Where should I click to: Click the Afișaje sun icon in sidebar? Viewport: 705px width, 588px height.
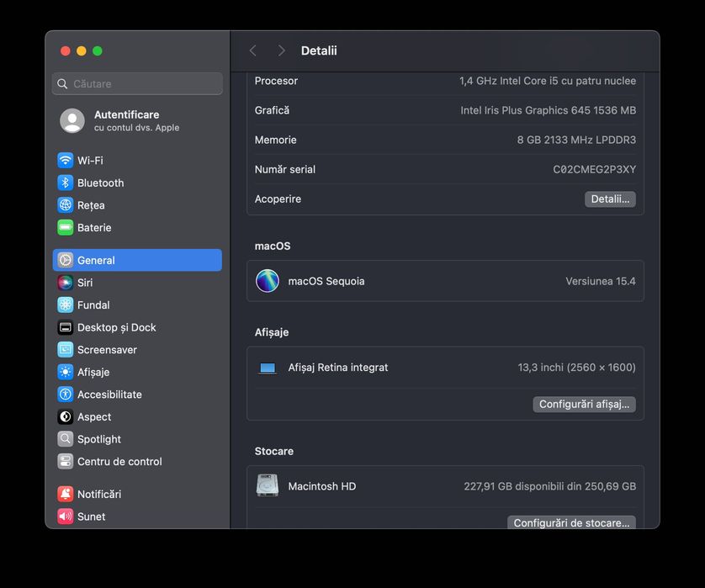click(x=65, y=372)
